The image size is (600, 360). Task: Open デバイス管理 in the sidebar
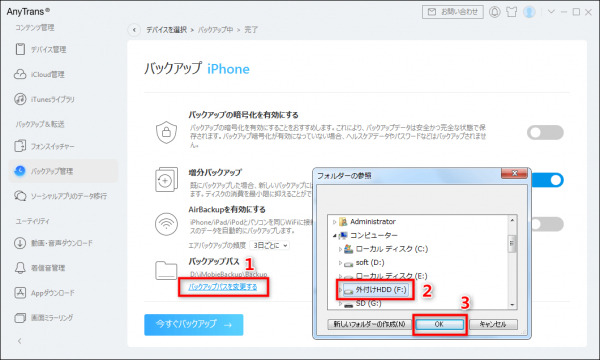41,49
